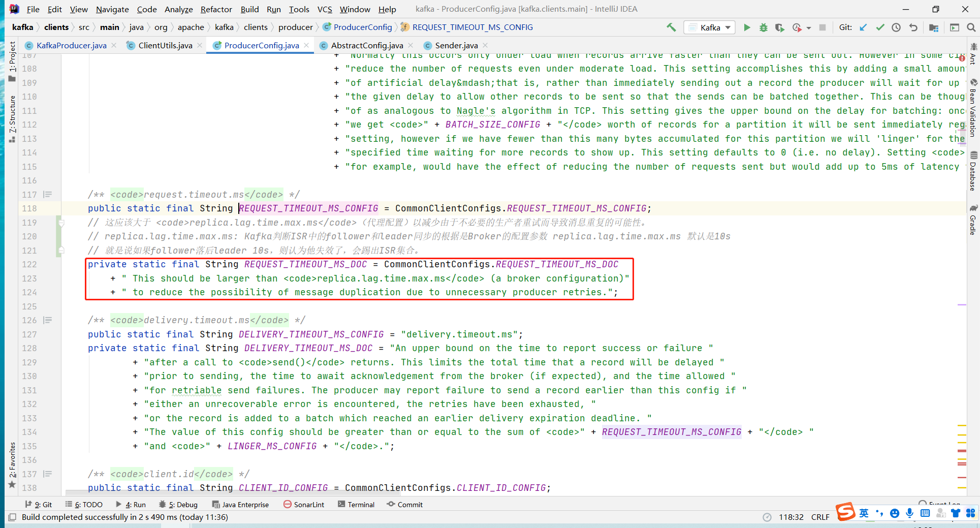Image resolution: width=980 pixels, height=528 pixels.
Task: Update project with Git blue arrow
Action: [x=863, y=27]
